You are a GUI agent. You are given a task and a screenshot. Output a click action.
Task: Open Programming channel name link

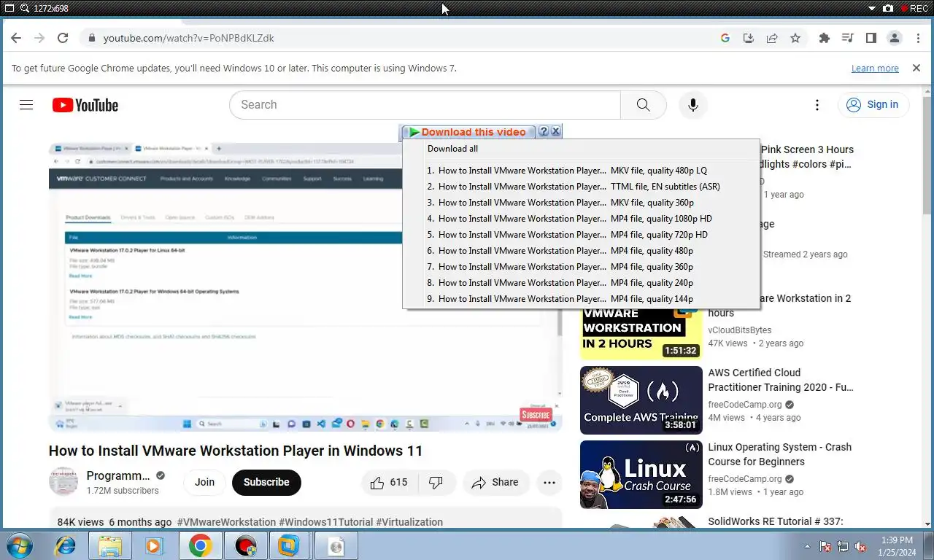point(118,475)
